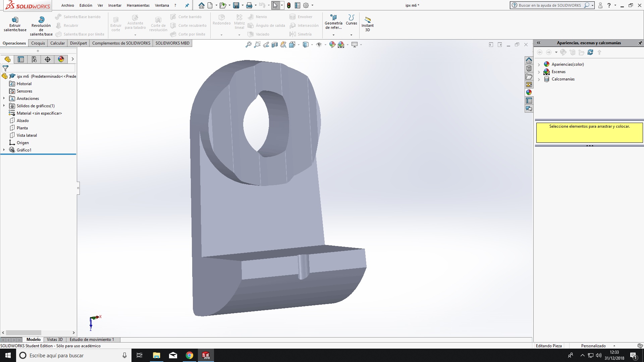The height and width of the screenshot is (362, 644).
Task: Switch to the Calcular tab
Action: (57, 43)
